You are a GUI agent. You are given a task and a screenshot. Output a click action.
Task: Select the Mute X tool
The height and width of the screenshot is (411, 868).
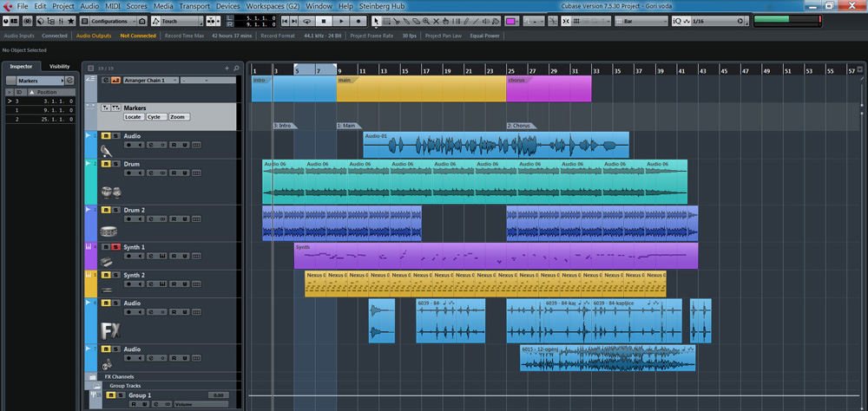click(x=436, y=21)
